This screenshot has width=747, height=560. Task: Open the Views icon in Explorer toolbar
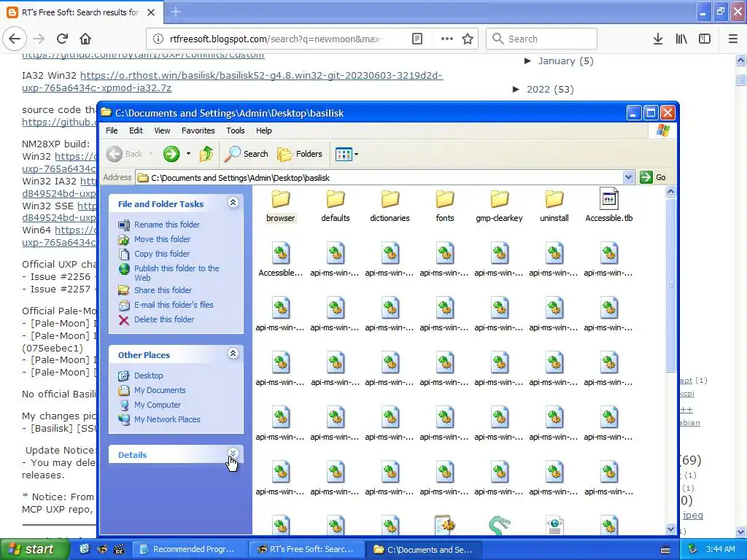[x=344, y=155]
